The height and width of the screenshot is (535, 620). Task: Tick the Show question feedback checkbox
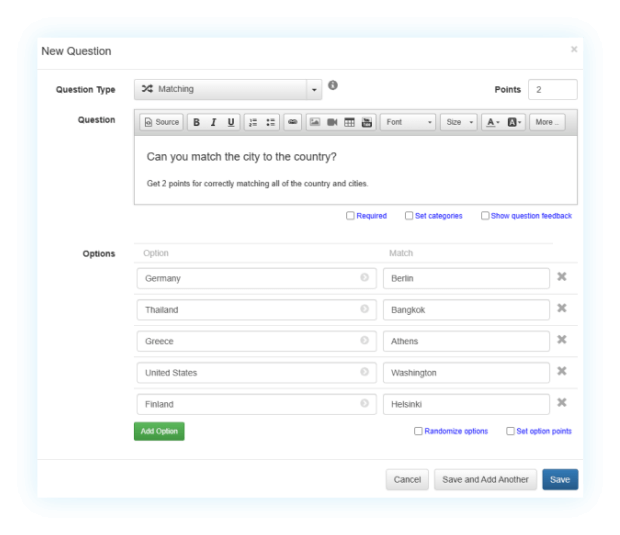click(x=485, y=215)
